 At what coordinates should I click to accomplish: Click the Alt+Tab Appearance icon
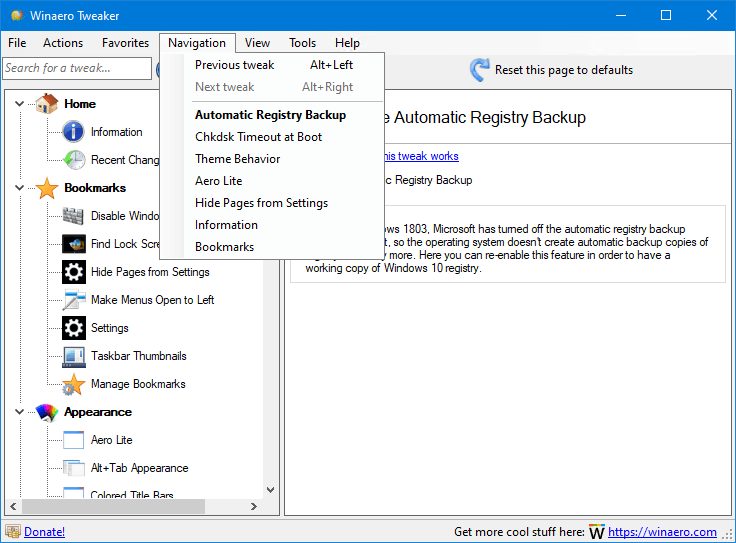pos(74,468)
